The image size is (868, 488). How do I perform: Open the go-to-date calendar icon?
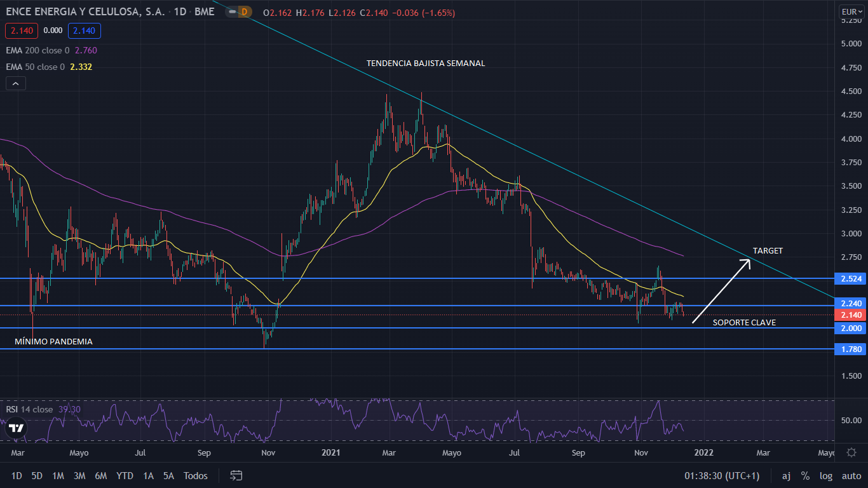[x=236, y=475]
